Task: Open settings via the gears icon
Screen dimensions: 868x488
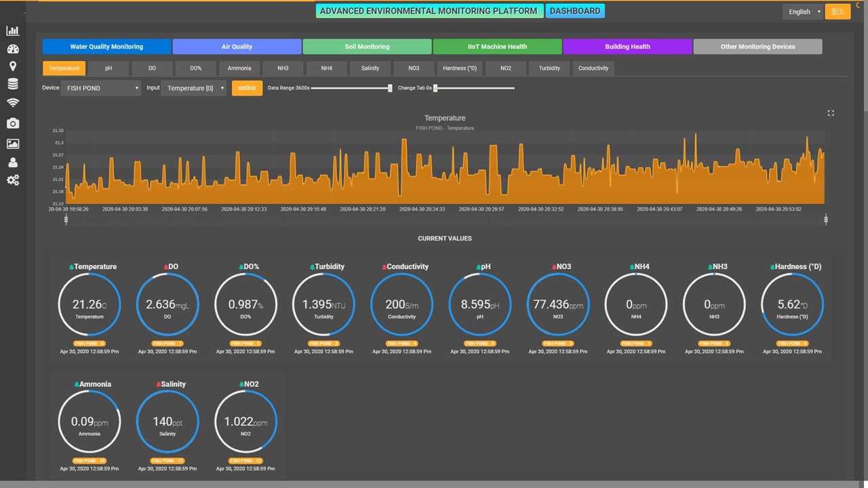Action: tap(12, 180)
